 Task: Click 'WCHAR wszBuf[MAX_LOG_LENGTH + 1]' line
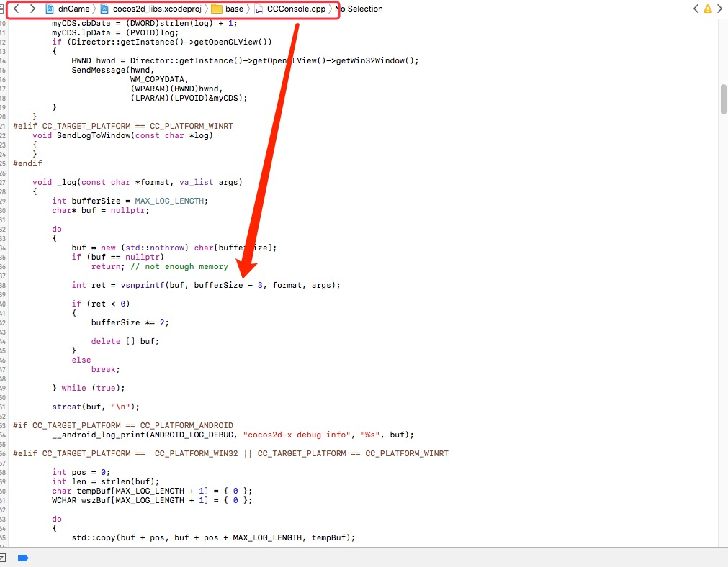click(152, 500)
